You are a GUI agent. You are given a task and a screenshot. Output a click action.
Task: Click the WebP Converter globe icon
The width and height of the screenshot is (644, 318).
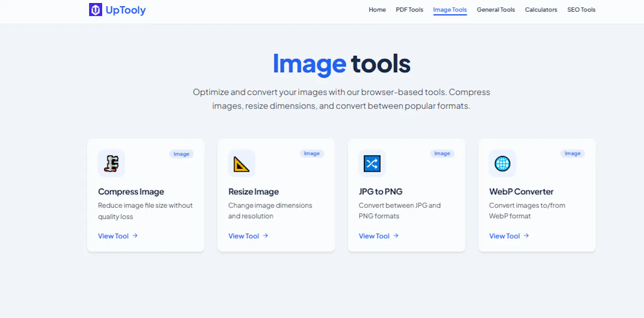pyautogui.click(x=502, y=163)
